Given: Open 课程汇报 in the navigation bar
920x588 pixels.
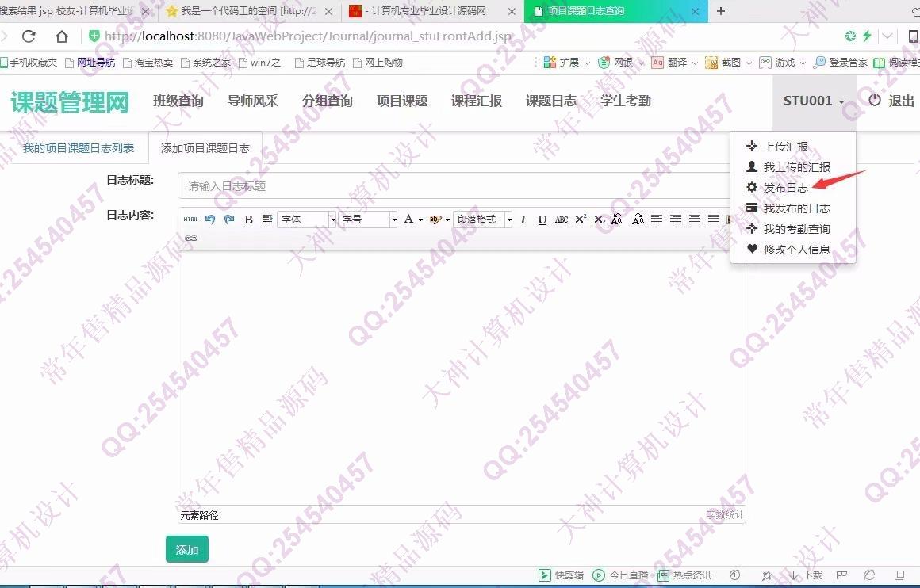Looking at the screenshot, I should click(x=477, y=101).
